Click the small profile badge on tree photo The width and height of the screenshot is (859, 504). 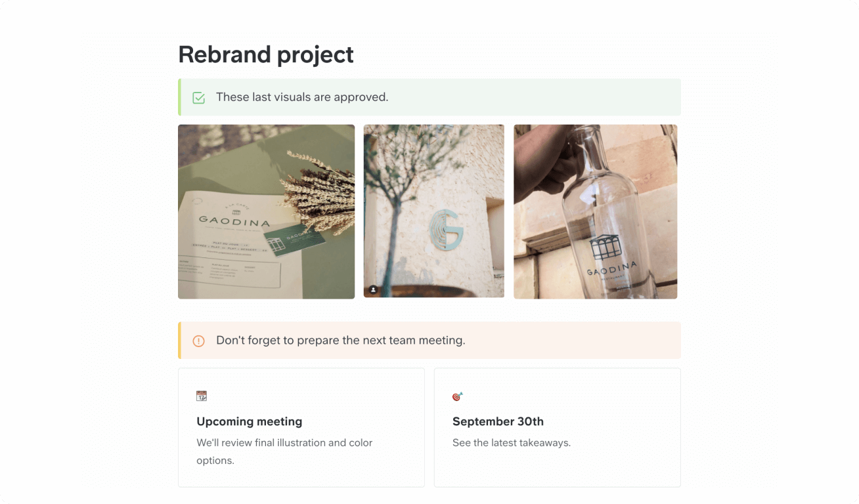click(x=373, y=289)
